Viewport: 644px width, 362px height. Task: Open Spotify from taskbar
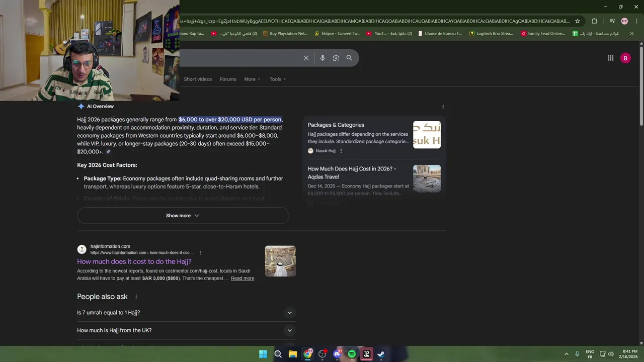tap(352, 354)
